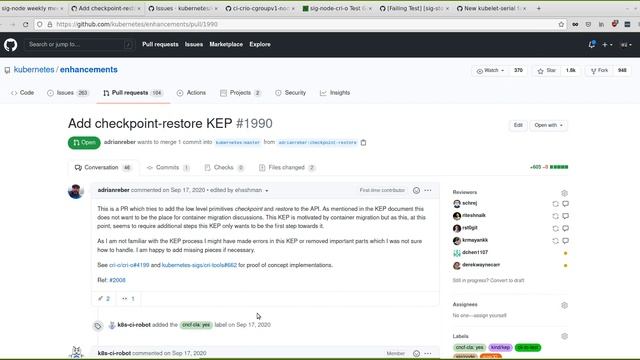Re-request review from riteshnaik
Image resolution: width=640 pixels, height=360 pixels.
point(555,216)
